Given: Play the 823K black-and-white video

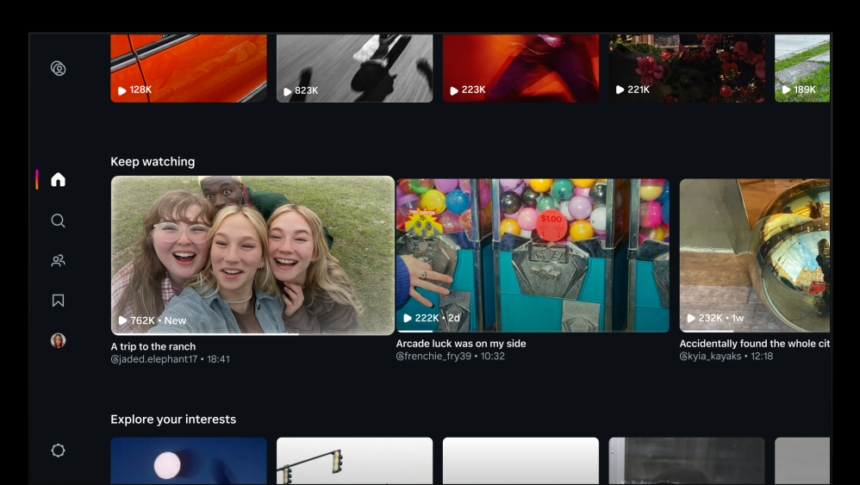Looking at the screenshot, I should 354,68.
